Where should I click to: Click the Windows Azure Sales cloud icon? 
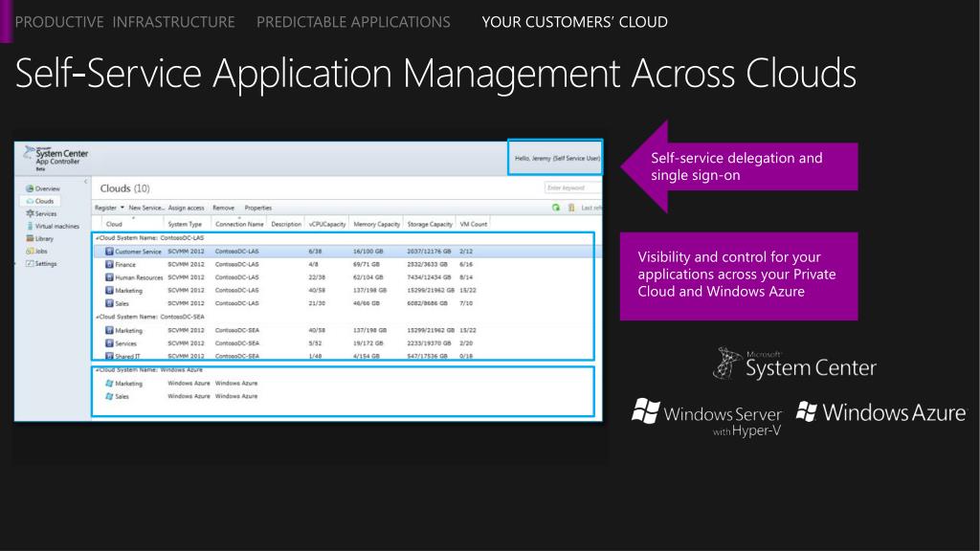[109, 397]
